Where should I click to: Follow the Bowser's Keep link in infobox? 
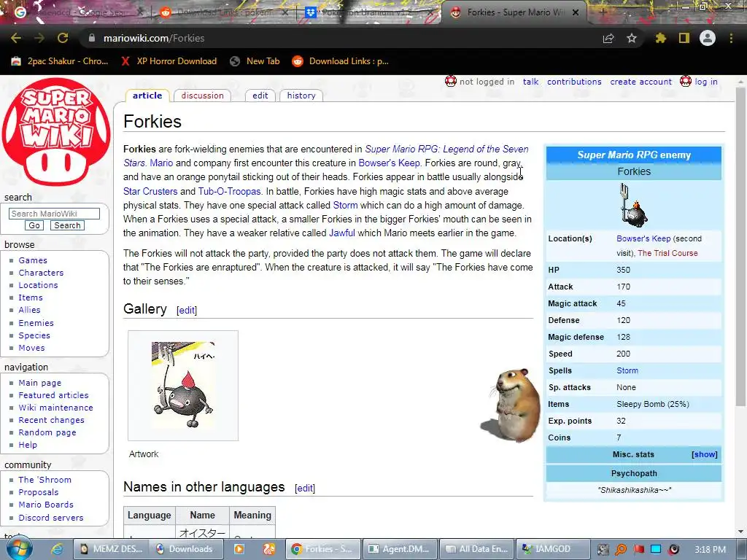tap(643, 238)
